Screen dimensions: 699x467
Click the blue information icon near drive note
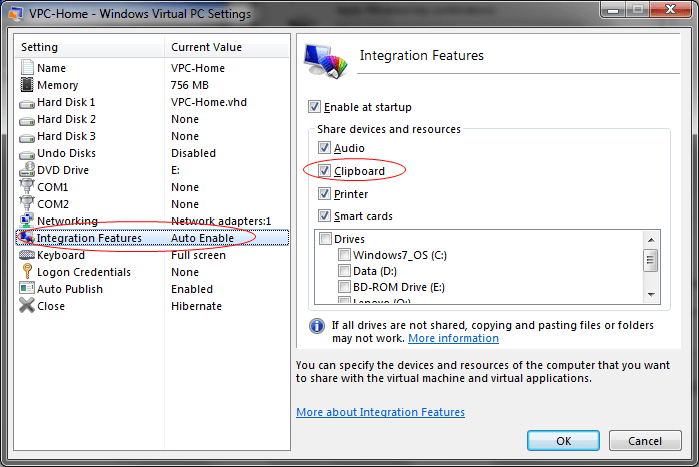(x=317, y=326)
